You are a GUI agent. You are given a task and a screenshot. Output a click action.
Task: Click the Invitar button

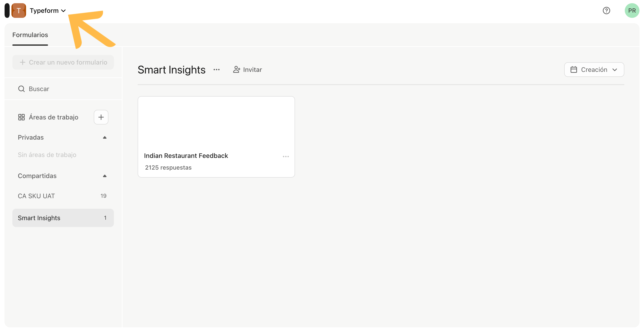pyautogui.click(x=247, y=70)
